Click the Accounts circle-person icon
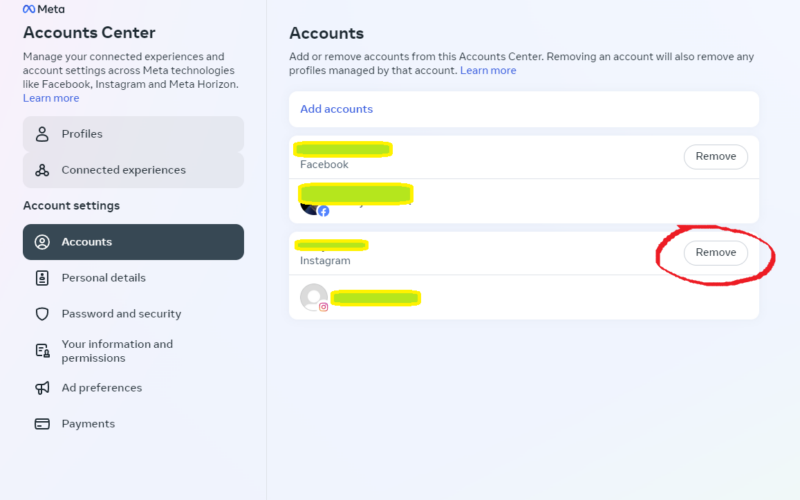 coord(42,242)
